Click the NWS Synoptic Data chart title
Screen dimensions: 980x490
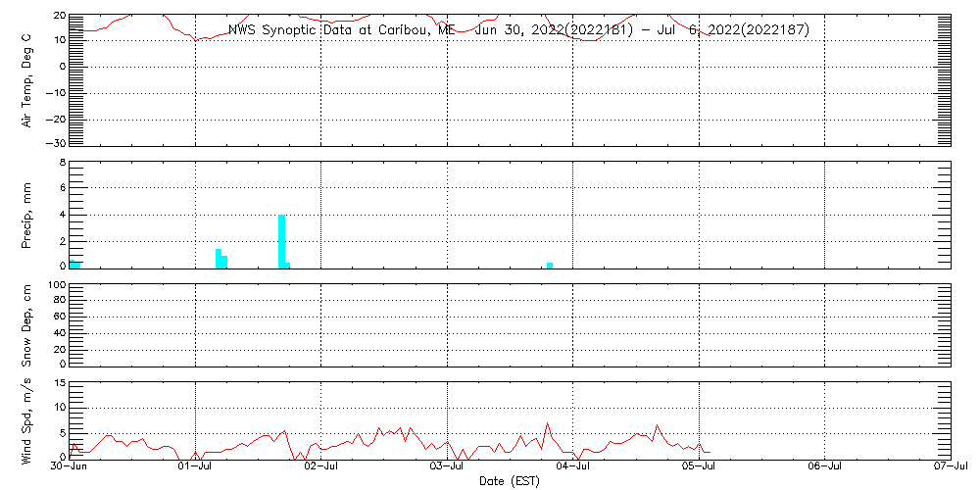pos(518,29)
